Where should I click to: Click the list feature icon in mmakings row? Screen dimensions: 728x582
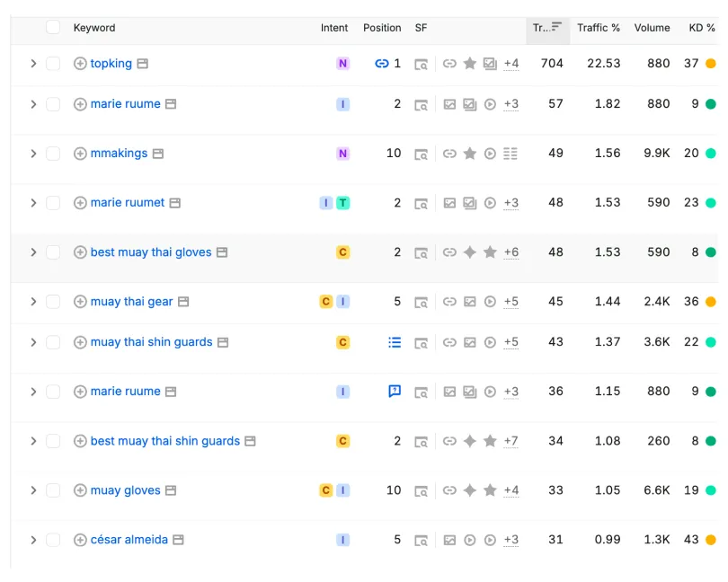[510, 154]
